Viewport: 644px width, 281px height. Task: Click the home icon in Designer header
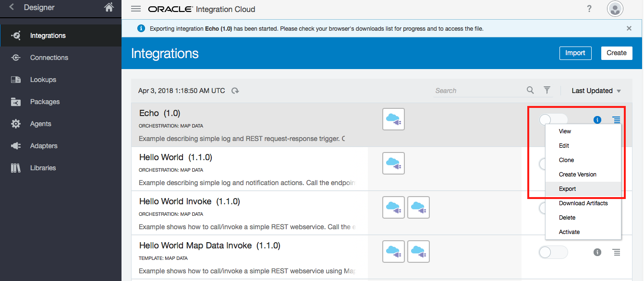[109, 7]
